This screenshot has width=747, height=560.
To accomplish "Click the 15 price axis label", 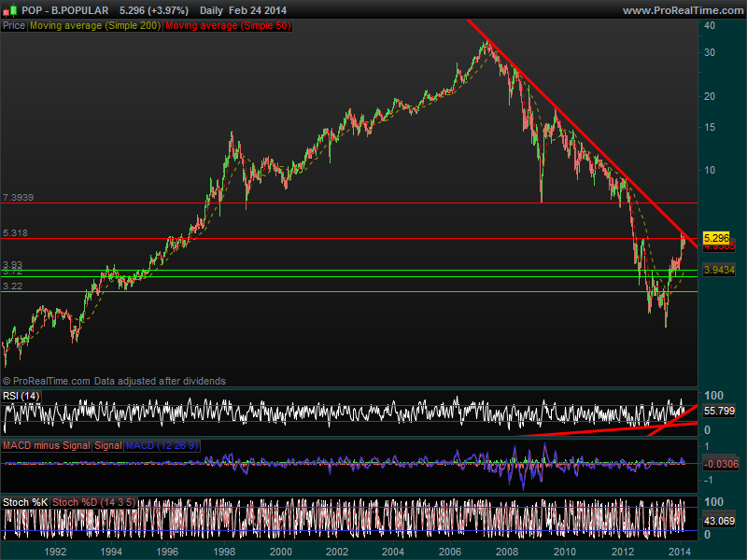I will 710,127.
